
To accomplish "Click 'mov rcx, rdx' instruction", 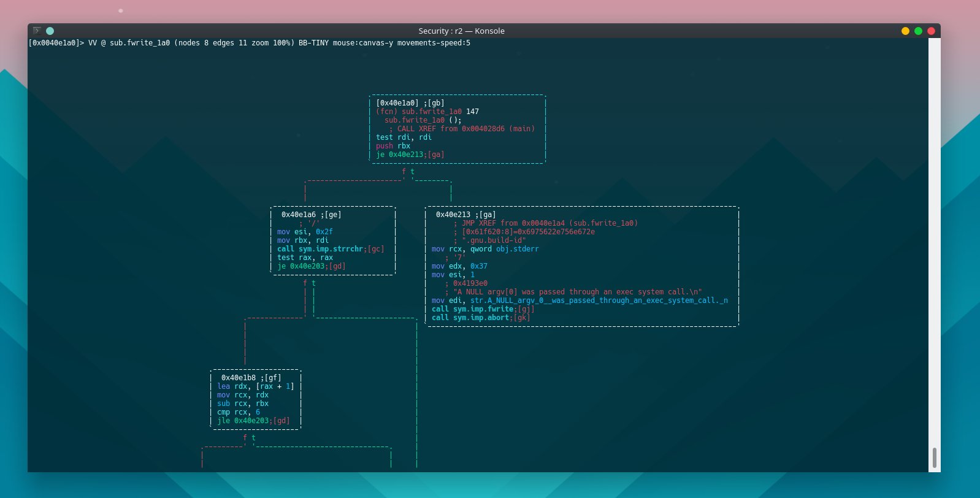I will point(243,395).
